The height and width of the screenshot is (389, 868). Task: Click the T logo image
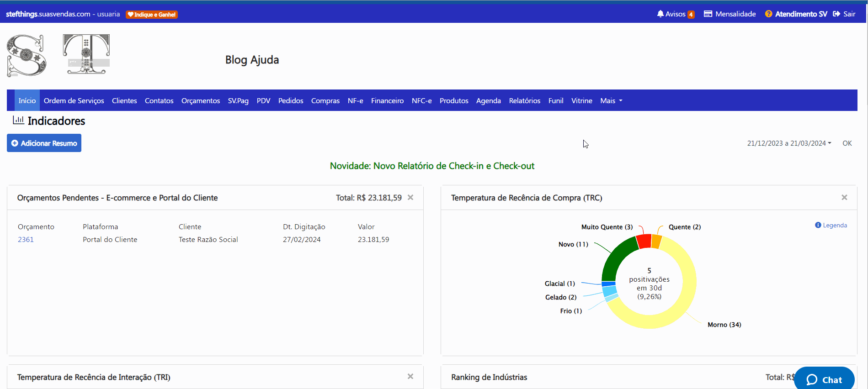click(86, 54)
